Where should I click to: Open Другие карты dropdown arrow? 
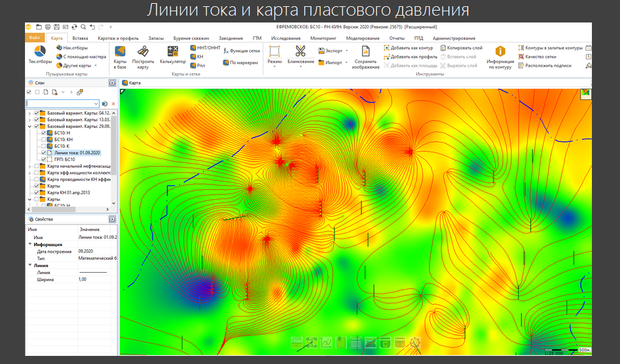coord(96,66)
